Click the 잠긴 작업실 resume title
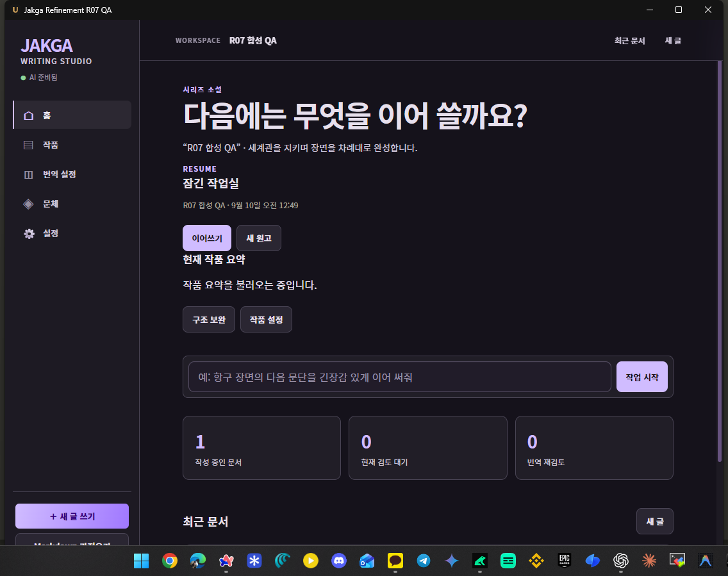The width and height of the screenshot is (728, 576). [211, 183]
